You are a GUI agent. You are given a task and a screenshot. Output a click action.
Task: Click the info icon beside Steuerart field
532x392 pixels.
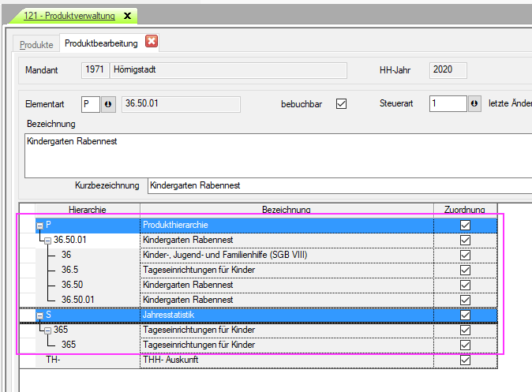tap(474, 104)
